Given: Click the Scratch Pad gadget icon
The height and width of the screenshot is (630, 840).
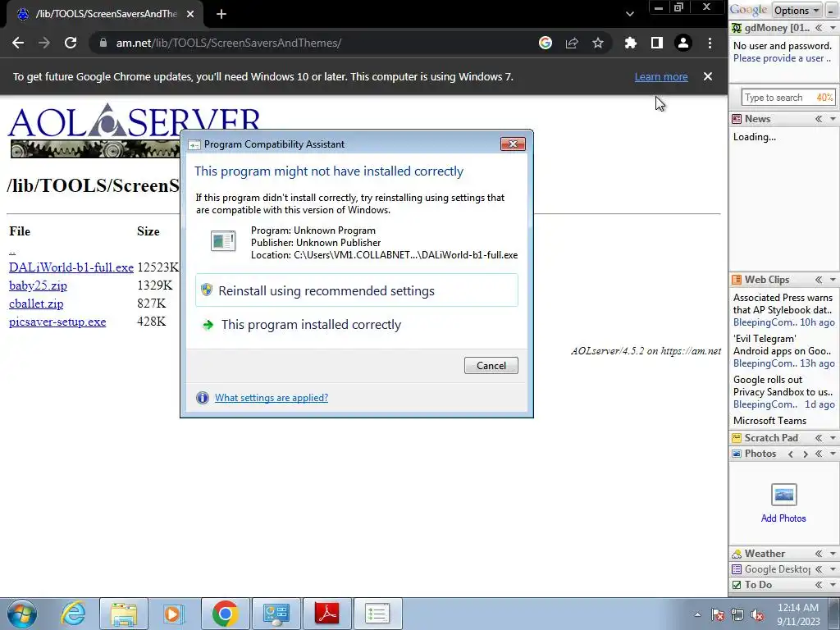Looking at the screenshot, I should click(x=737, y=438).
